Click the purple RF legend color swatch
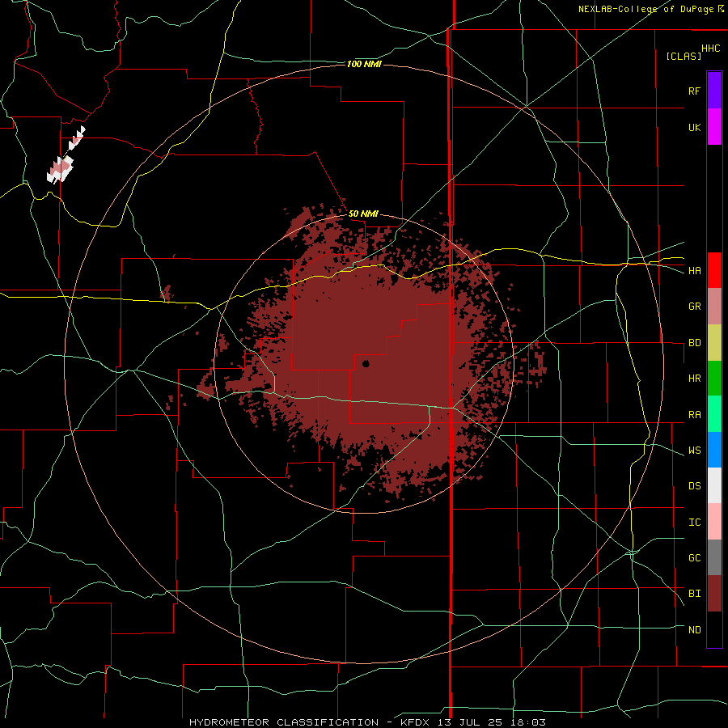Viewport: 728px width, 728px height. tap(714, 91)
